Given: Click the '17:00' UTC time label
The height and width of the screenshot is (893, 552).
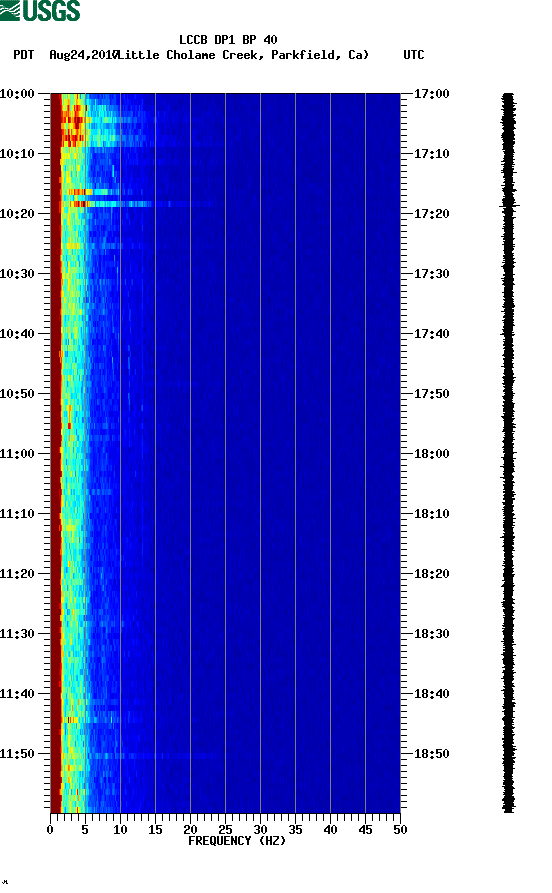Looking at the screenshot, I should (x=432, y=93).
